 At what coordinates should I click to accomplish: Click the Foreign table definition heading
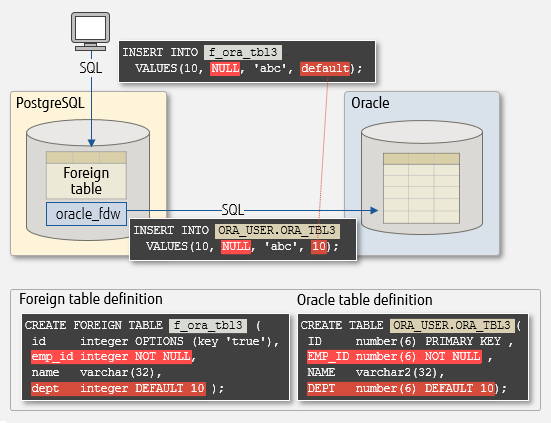[91, 299]
